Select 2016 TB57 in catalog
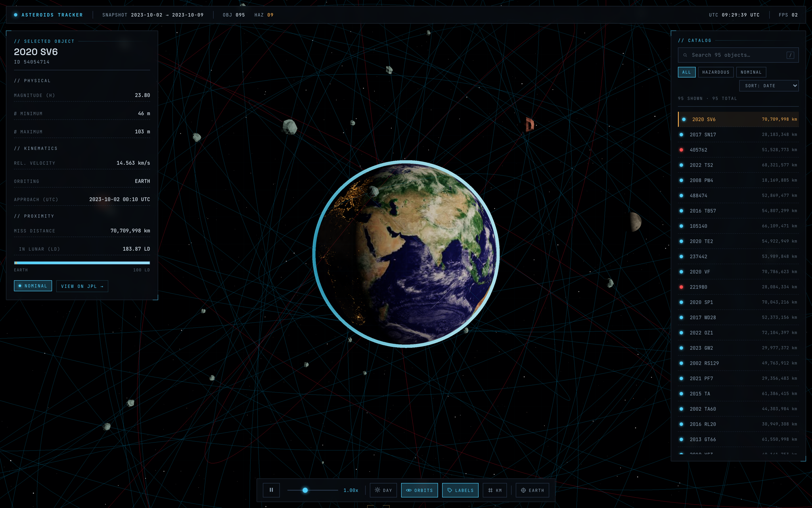The width and height of the screenshot is (812, 508). click(738, 211)
